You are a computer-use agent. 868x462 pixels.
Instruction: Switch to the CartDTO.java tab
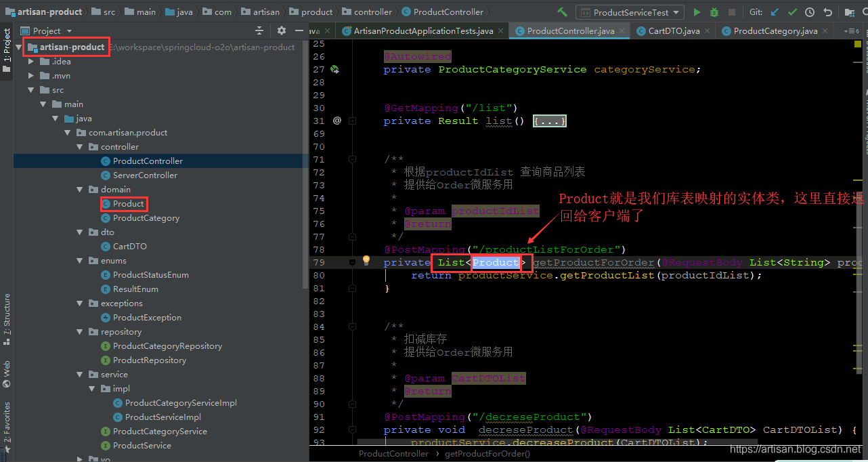(673, 30)
